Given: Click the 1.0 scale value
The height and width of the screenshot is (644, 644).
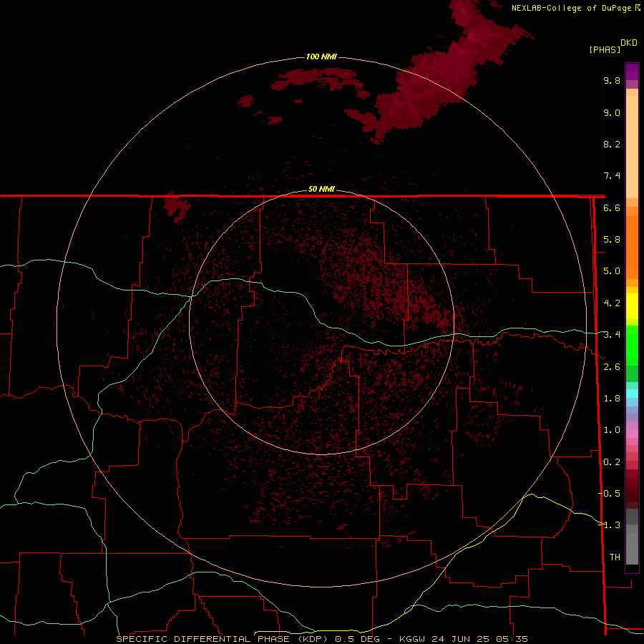Looking at the screenshot, I should (612, 430).
